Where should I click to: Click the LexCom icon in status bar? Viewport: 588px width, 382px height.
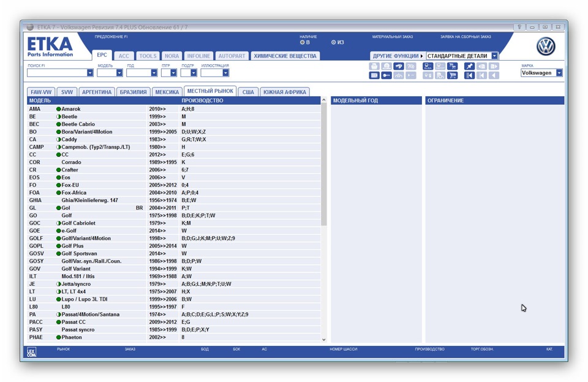pos(31,353)
